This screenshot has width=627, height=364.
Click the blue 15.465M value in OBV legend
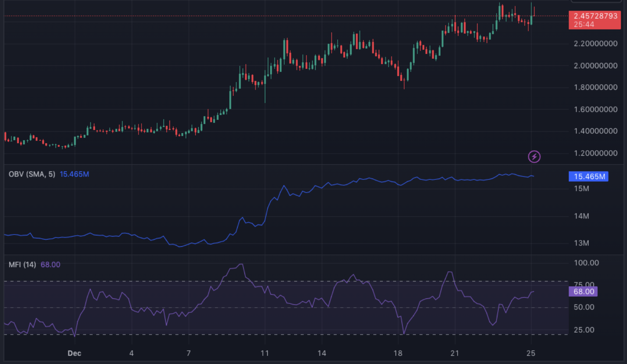(x=74, y=174)
